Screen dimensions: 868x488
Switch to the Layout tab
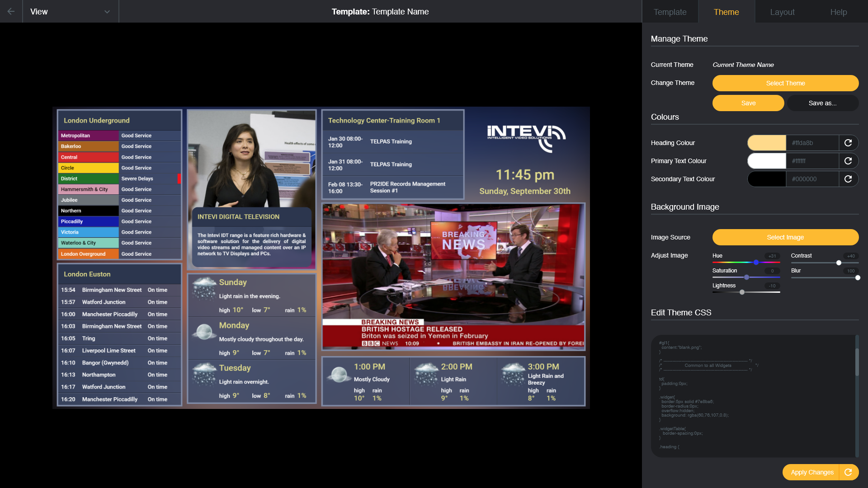782,12
